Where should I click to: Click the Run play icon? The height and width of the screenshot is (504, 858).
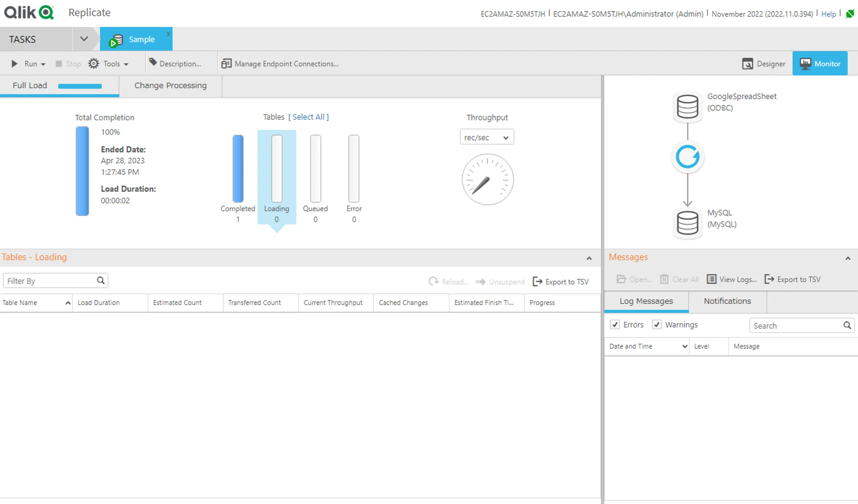click(14, 64)
